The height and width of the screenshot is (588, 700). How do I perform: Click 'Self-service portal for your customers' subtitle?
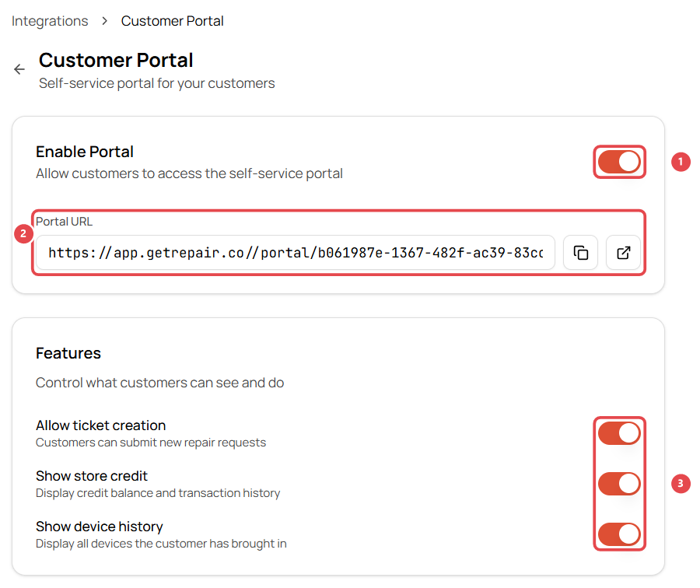click(156, 83)
